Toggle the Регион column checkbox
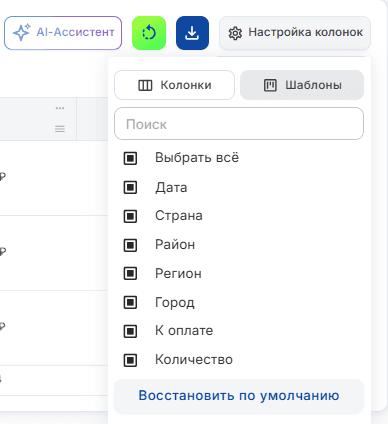 (130, 274)
